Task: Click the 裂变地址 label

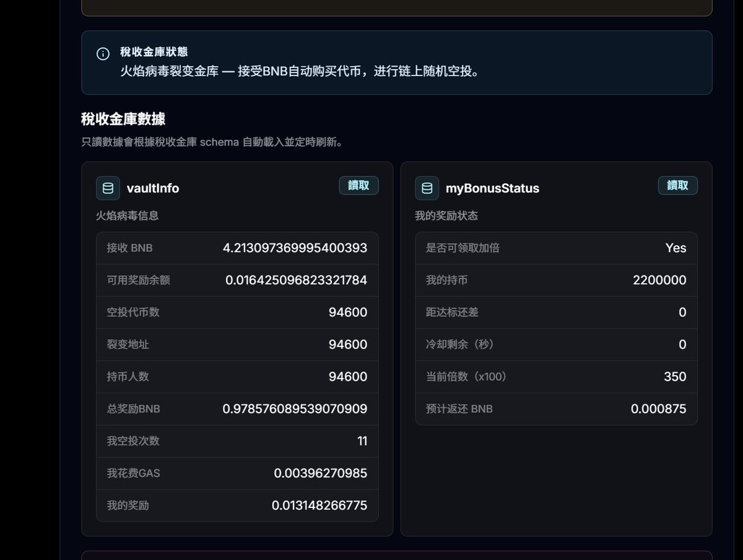Action: 128,345
